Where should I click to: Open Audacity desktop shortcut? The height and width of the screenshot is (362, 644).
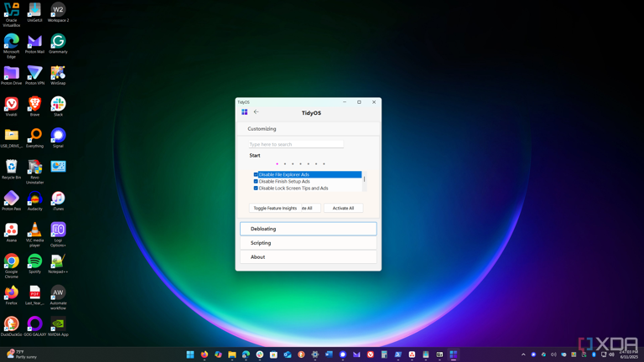[x=34, y=199]
